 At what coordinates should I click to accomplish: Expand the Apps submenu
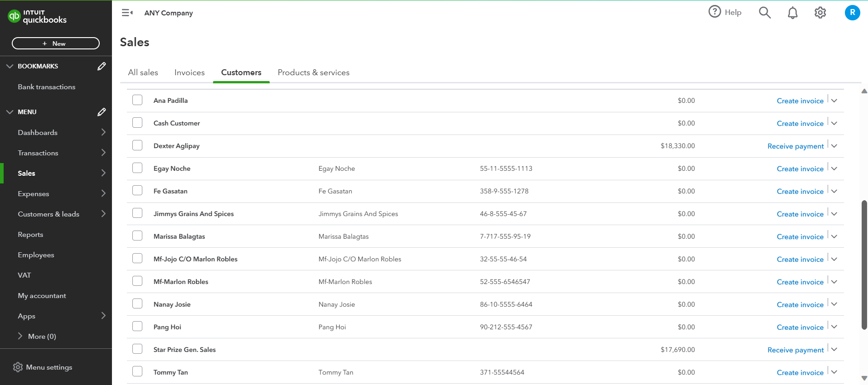point(103,316)
